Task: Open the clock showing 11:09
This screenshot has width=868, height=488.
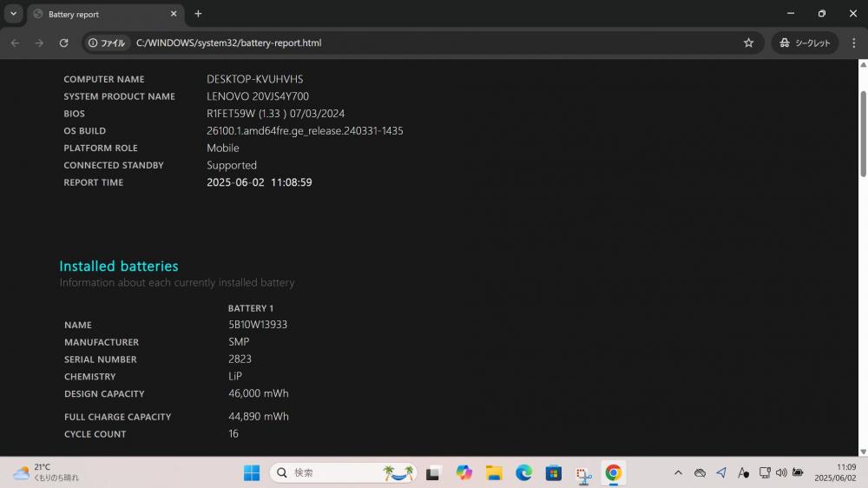Action: [x=835, y=472]
